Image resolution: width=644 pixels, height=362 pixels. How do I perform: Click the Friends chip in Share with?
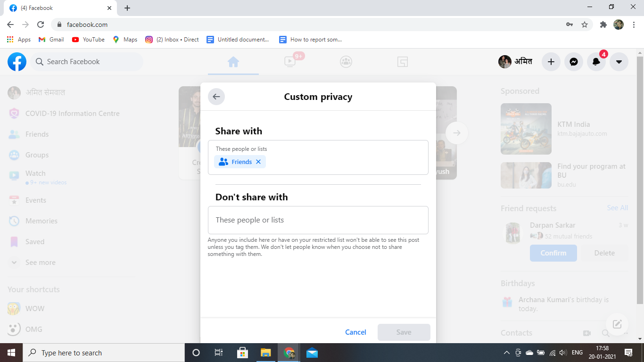[x=240, y=162]
